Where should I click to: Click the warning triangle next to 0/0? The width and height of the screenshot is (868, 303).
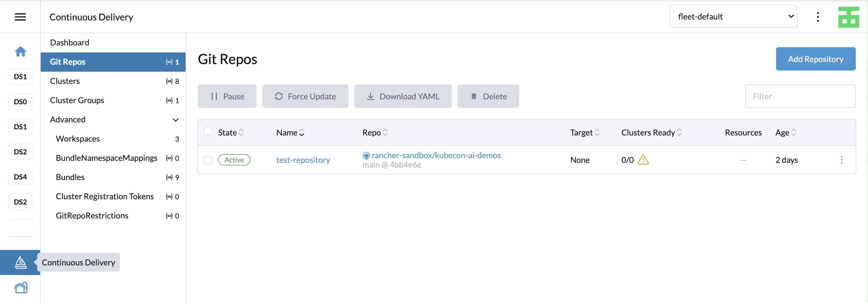643,160
